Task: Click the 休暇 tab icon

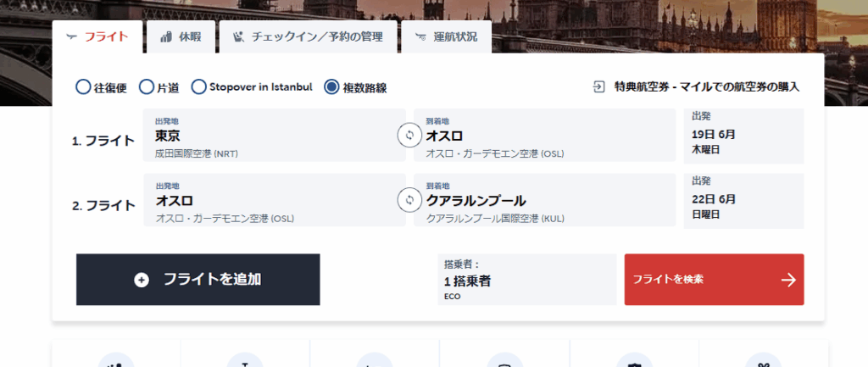Action: (x=164, y=36)
